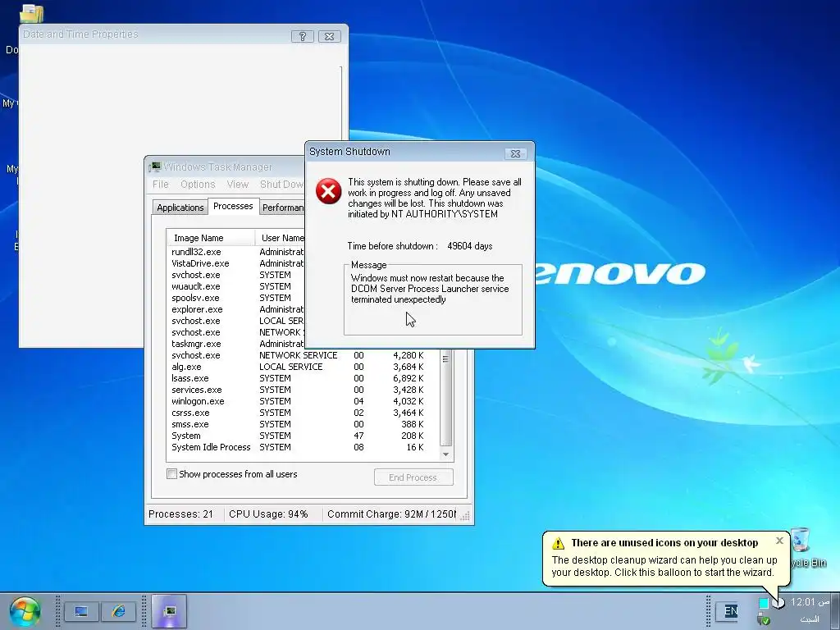Click the cyan square tray icon

pos(764,603)
